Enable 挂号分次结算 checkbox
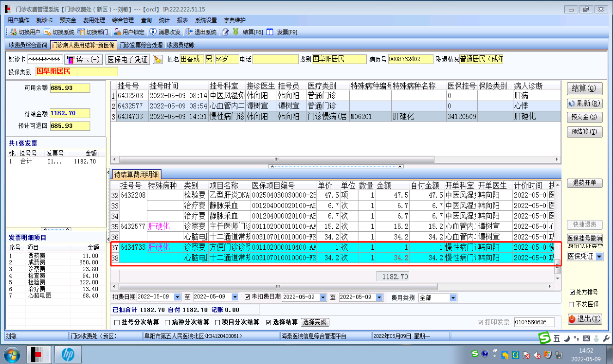 (117, 322)
